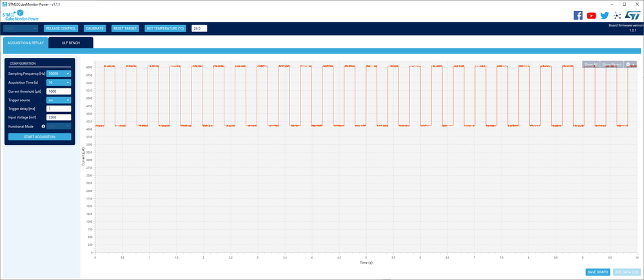Open the ST Facebook page icon
The height and width of the screenshot is (280, 644).
pyautogui.click(x=578, y=15)
